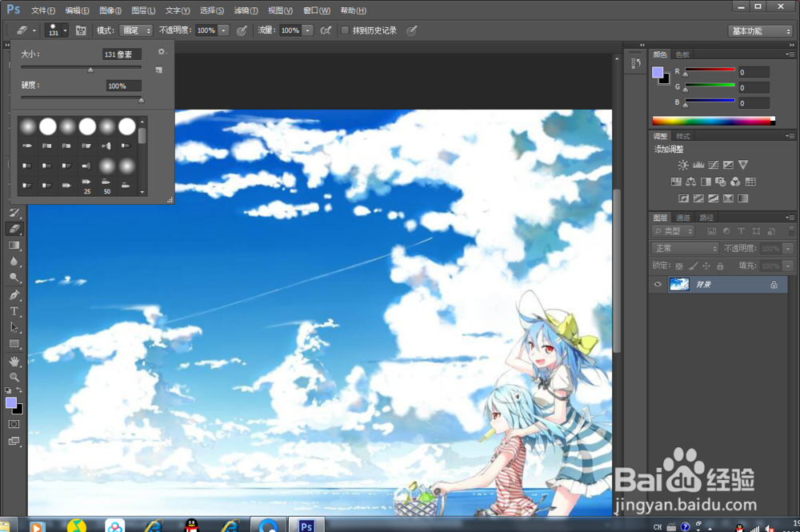800x532 pixels.
Task: Open the Brush panel toggle icon
Action: (81, 30)
